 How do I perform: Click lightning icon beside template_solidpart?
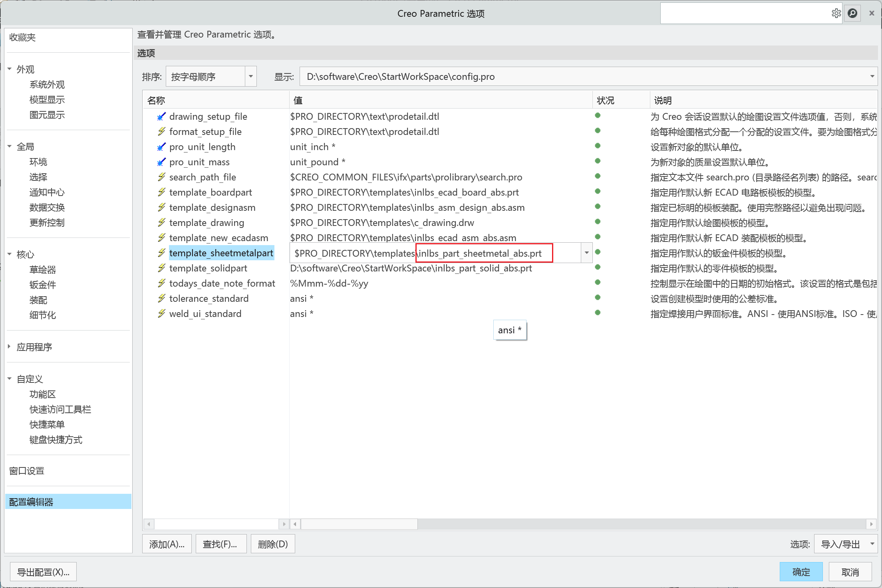(x=161, y=268)
